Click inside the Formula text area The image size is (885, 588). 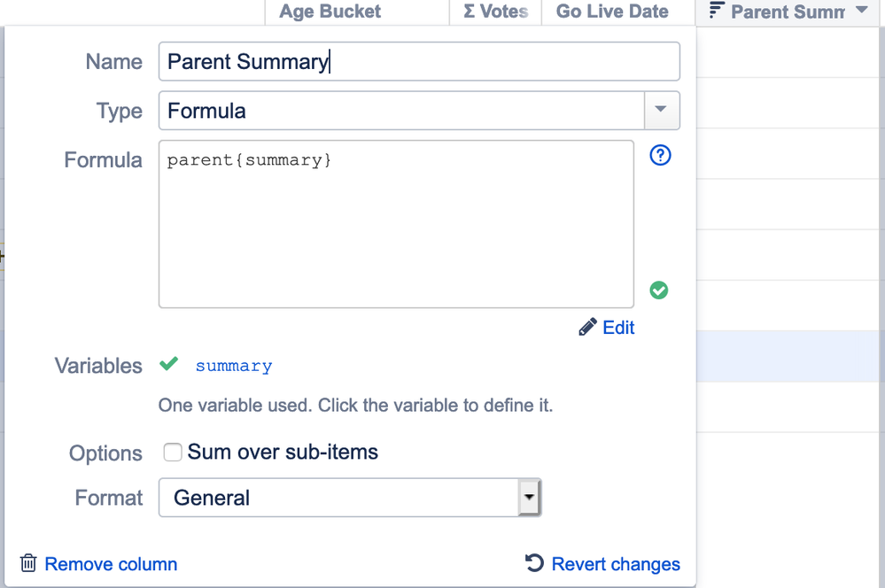click(x=396, y=224)
